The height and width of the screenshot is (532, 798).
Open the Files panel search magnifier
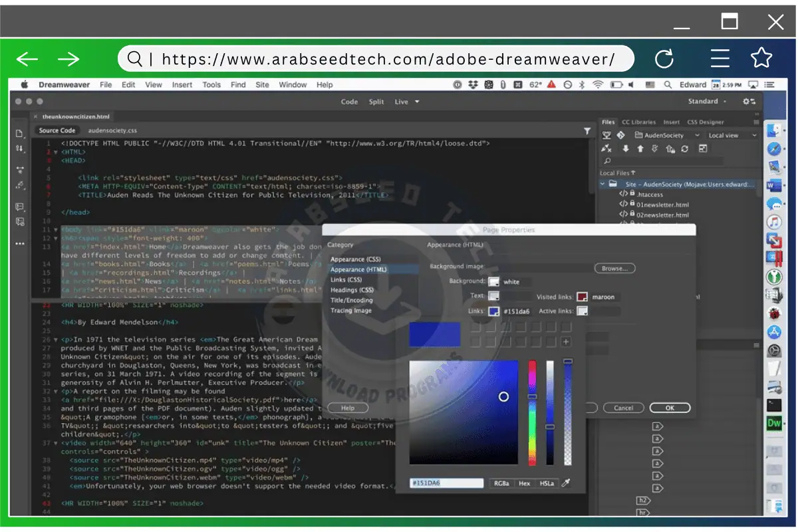[607, 160]
